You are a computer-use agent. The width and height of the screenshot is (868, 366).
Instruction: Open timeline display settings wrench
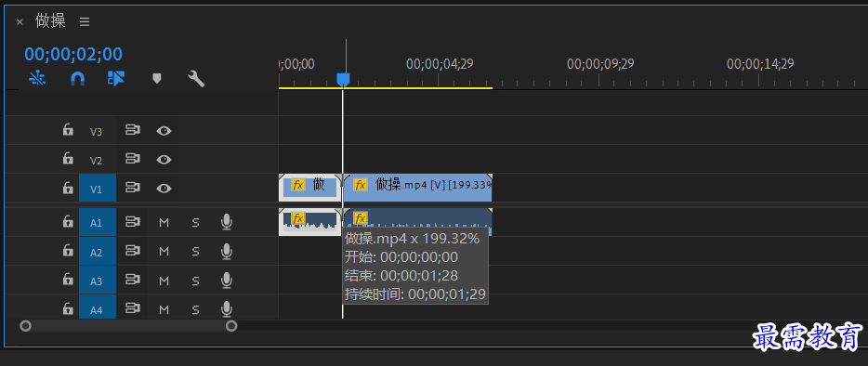196,79
